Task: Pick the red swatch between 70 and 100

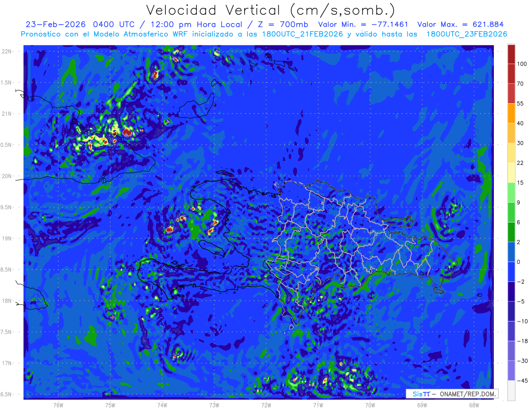Action: (x=511, y=74)
